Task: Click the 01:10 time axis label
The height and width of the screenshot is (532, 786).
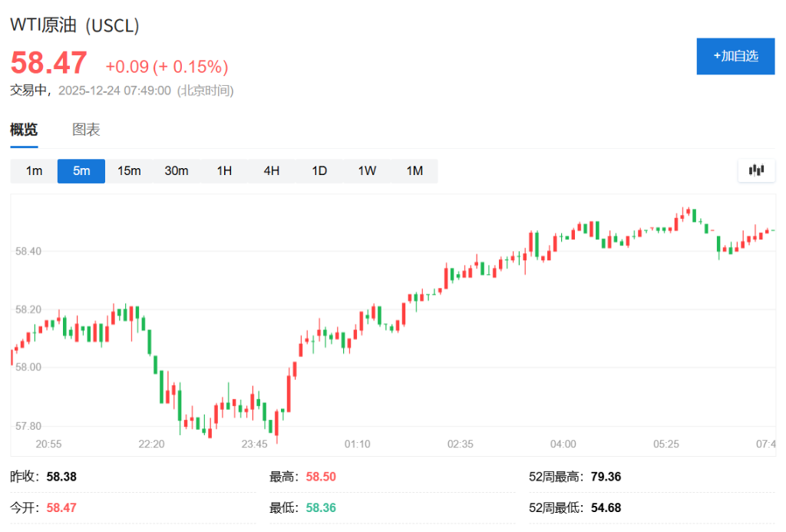Action: (357, 444)
